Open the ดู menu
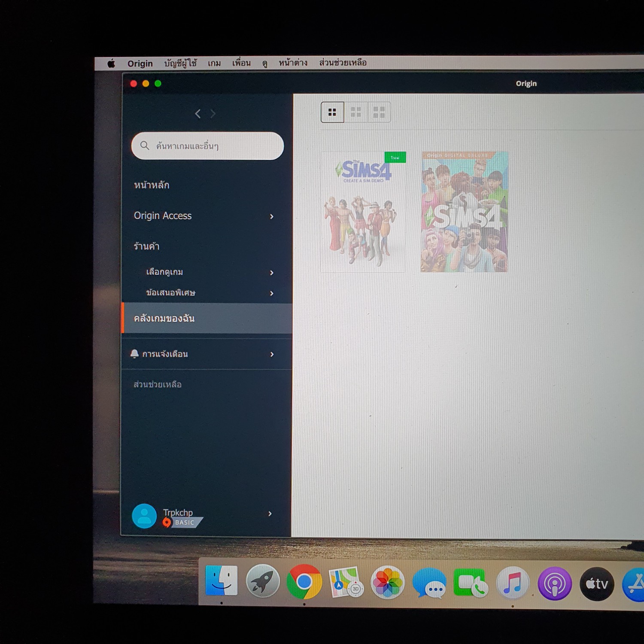Viewport: 644px width, 644px height. click(x=265, y=64)
